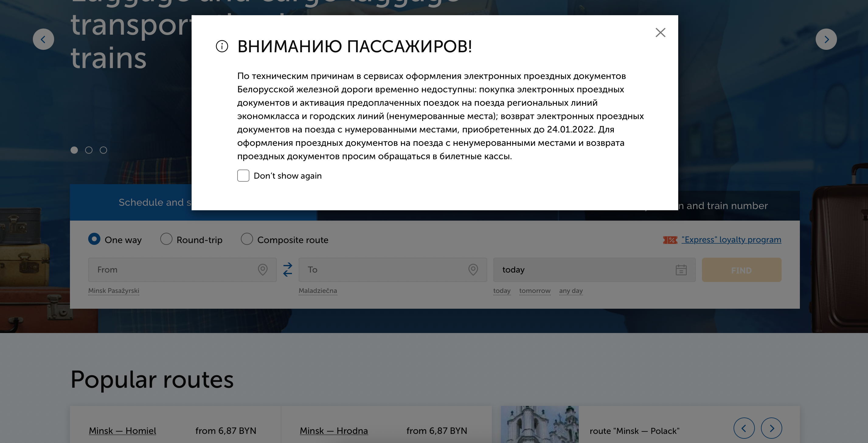
Task: Click the Minsk — Polack route thumbnail
Action: [540, 424]
